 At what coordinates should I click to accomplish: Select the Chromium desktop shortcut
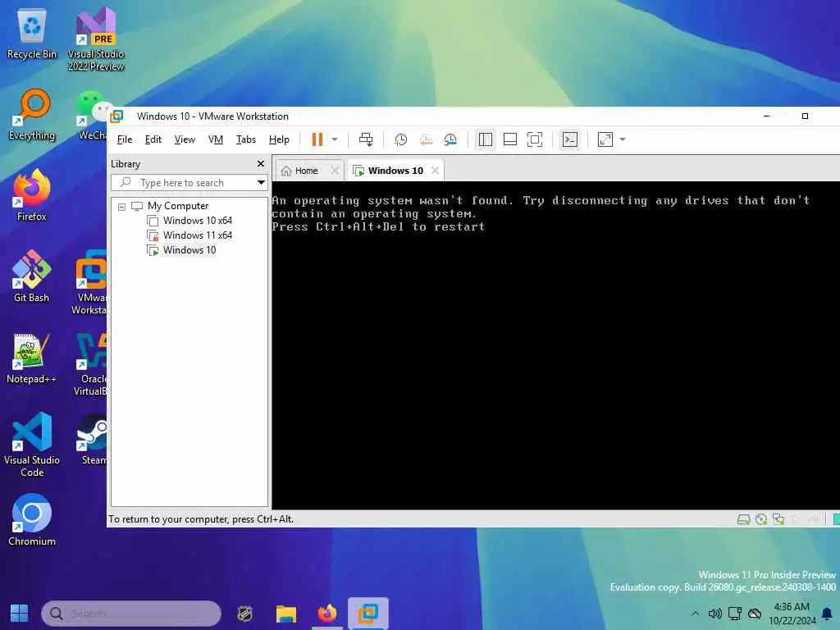(x=32, y=519)
